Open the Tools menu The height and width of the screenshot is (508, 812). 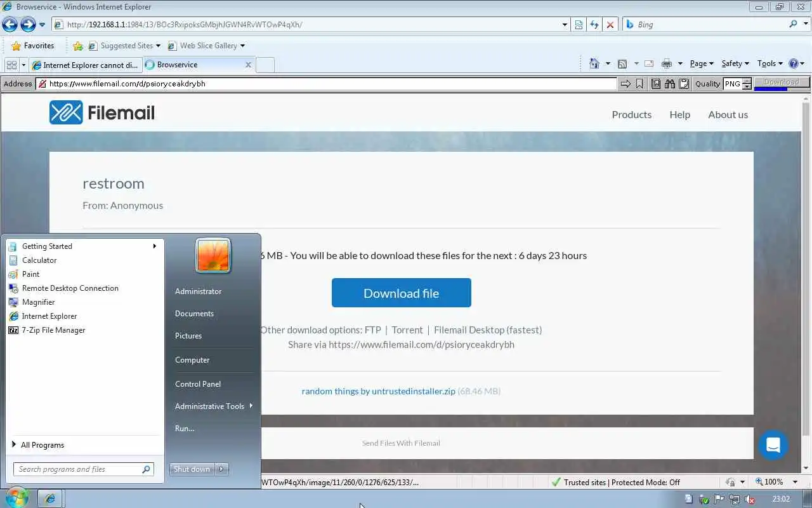[769, 63]
